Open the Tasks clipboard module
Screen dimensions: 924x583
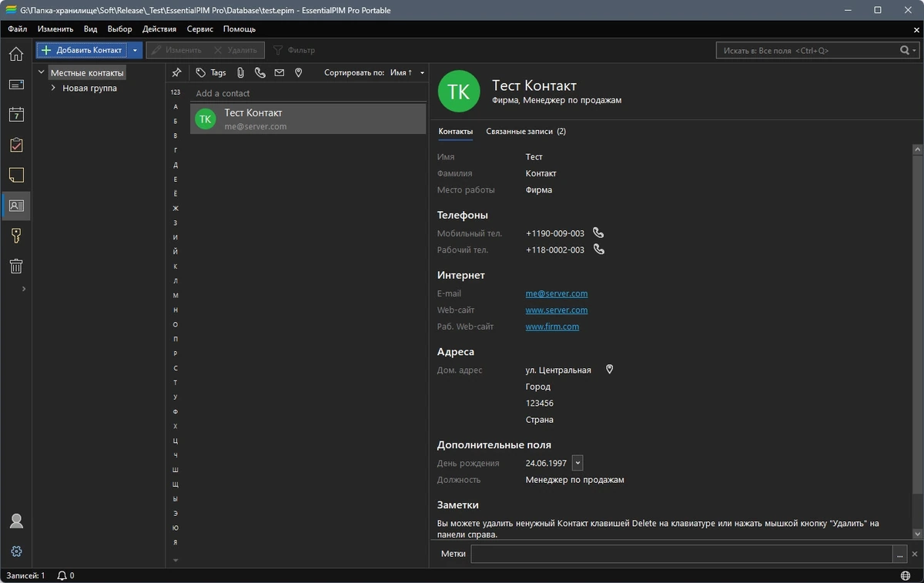pos(16,145)
